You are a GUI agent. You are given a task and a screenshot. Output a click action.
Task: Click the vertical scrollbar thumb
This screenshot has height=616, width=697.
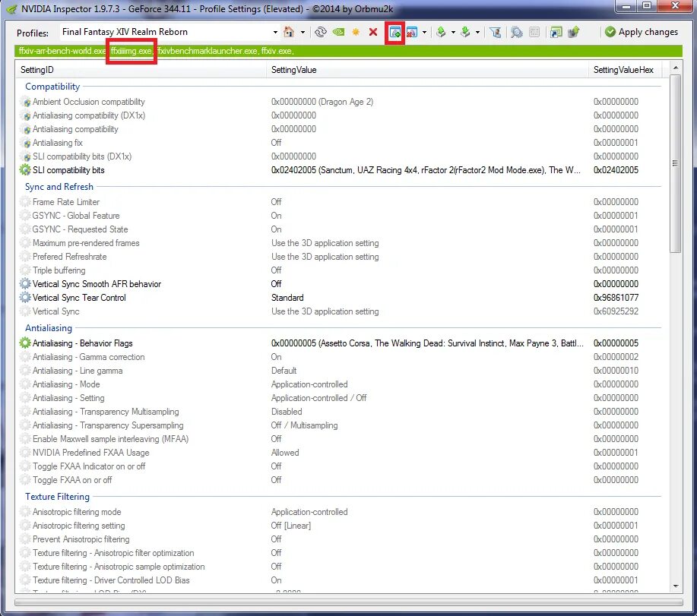coord(675,163)
